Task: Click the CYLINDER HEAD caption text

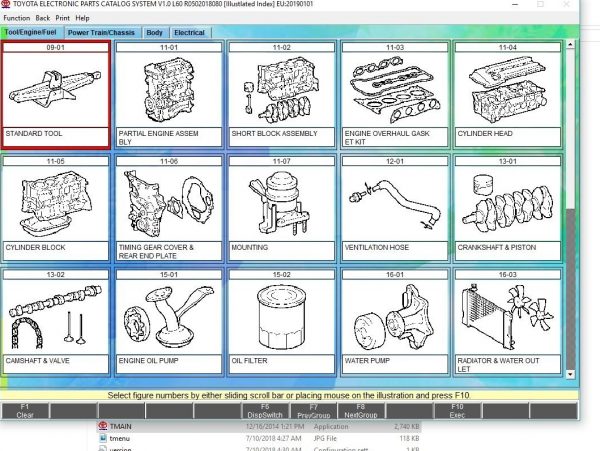Action: [485, 134]
